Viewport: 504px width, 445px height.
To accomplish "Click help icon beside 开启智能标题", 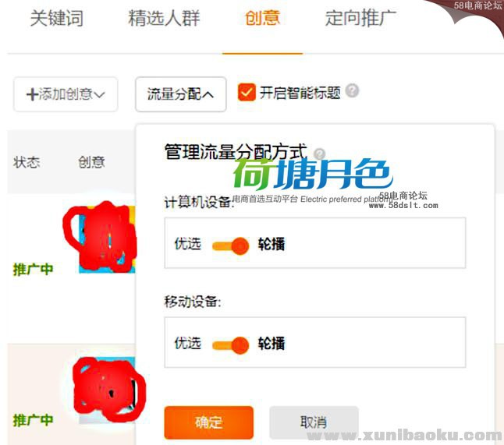I will [x=353, y=91].
